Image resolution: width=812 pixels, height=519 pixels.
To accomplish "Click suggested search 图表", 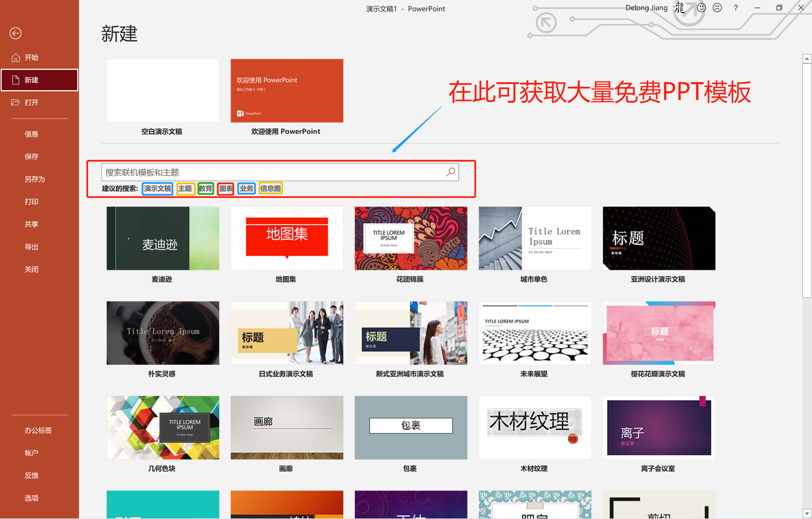I will click(226, 188).
